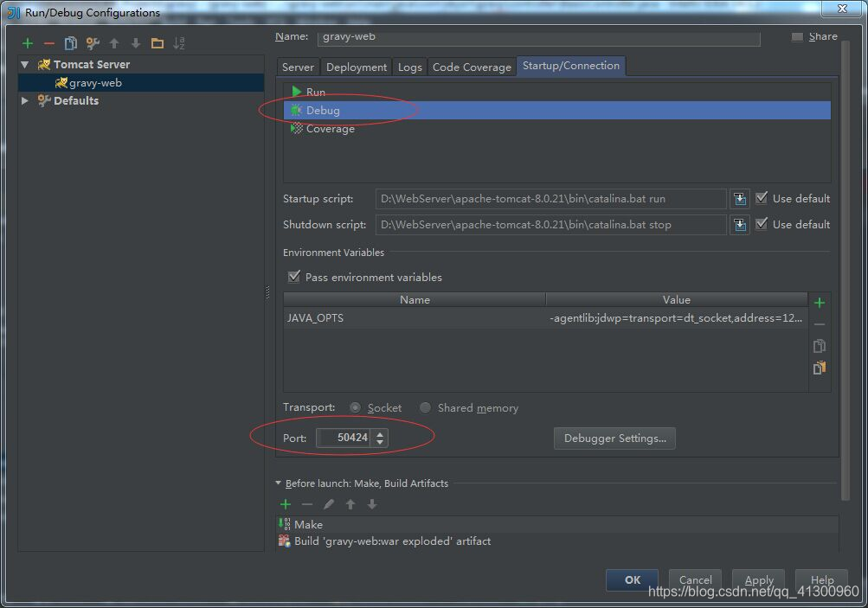The width and height of the screenshot is (868, 608).
Task: Add a new environment variable
Action: [x=819, y=303]
